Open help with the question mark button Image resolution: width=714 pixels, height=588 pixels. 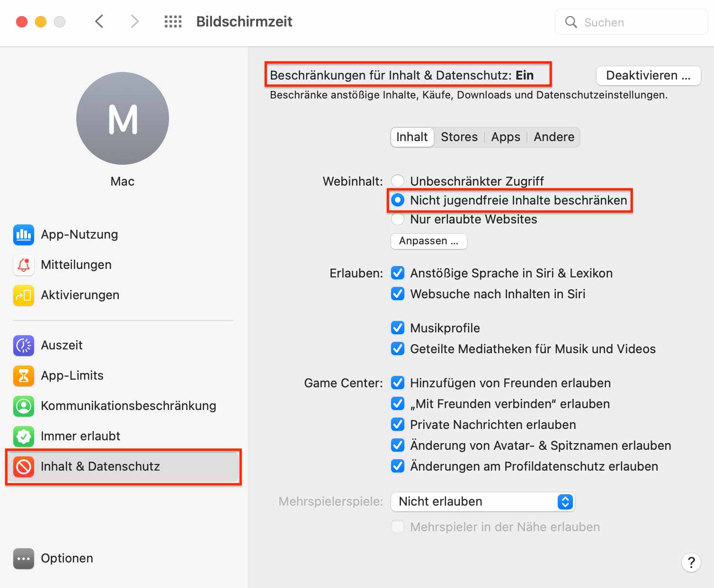tap(691, 562)
